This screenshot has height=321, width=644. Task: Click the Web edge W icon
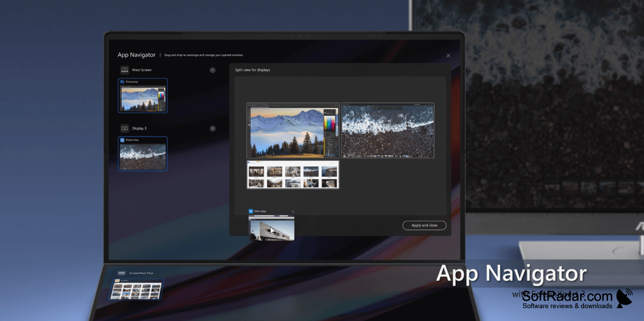pyautogui.click(x=251, y=211)
